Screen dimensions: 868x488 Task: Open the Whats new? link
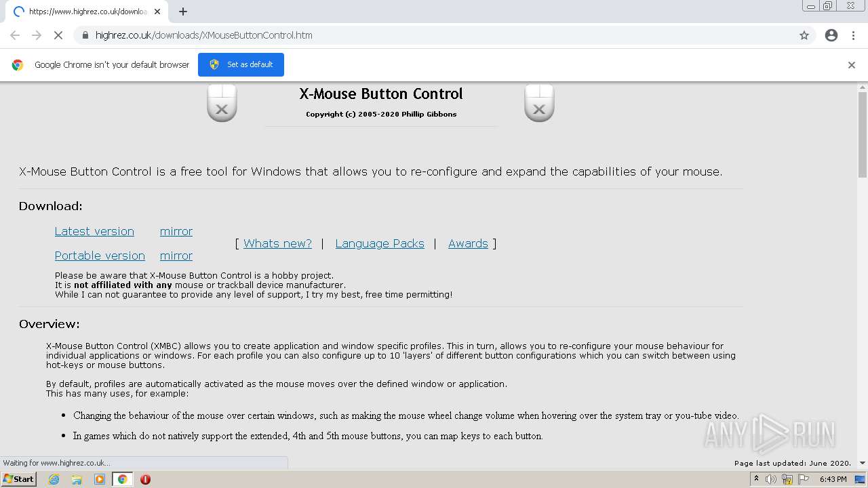(x=277, y=243)
